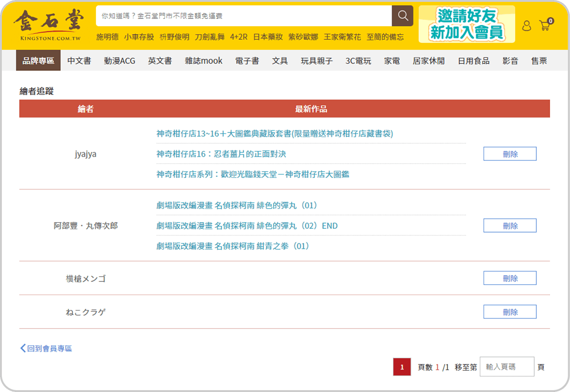The width and height of the screenshot is (570, 392).
Task: Open the shopping cart icon
Action: [x=545, y=26]
